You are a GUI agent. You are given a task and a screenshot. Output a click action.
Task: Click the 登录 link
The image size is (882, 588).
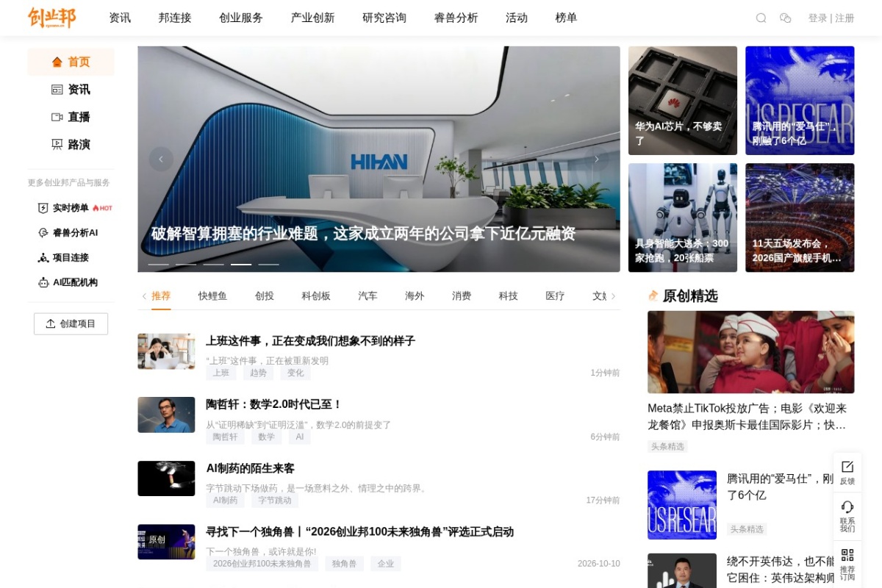coord(817,18)
